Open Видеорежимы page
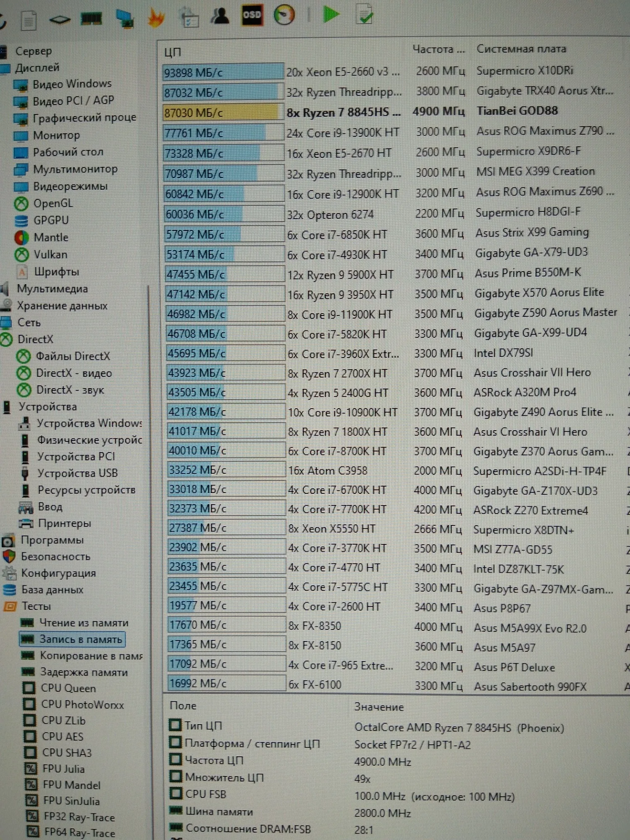Viewport: 630px width, 840px height. coord(70,186)
